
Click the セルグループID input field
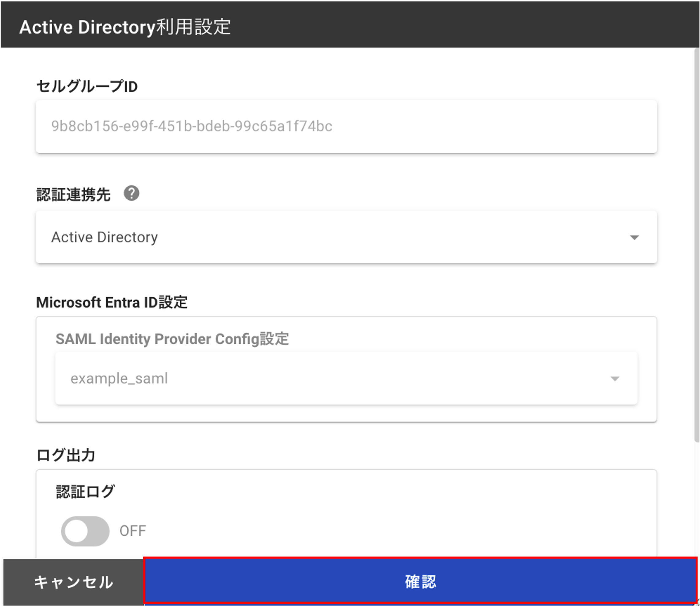pos(346,126)
